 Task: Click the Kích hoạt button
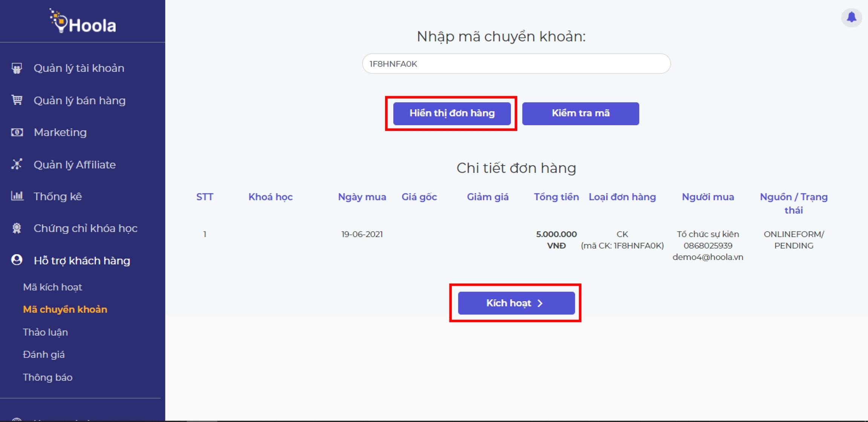click(516, 303)
